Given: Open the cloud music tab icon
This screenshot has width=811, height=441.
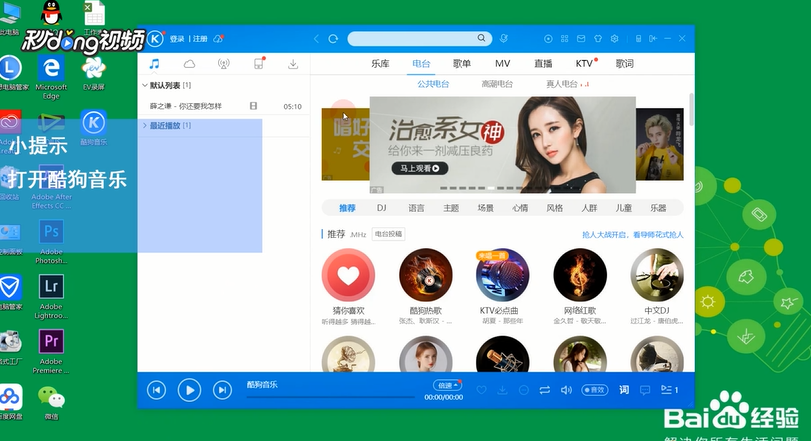Looking at the screenshot, I should (189, 64).
